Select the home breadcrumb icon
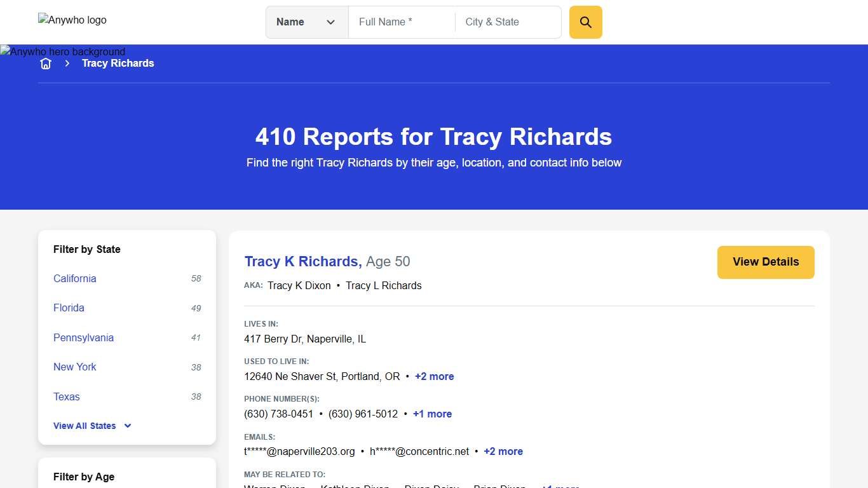Image resolution: width=868 pixels, height=488 pixels. coord(45,63)
